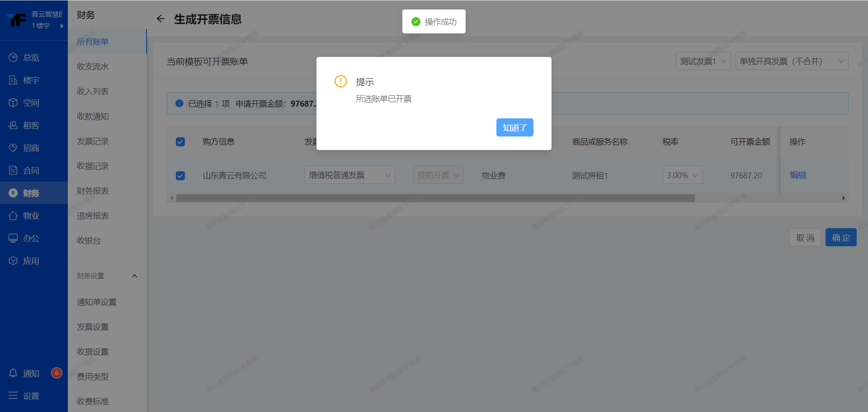Viewport: 868px width, 412px height.
Task: Open the 合同 contract document icon
Action: (13, 170)
